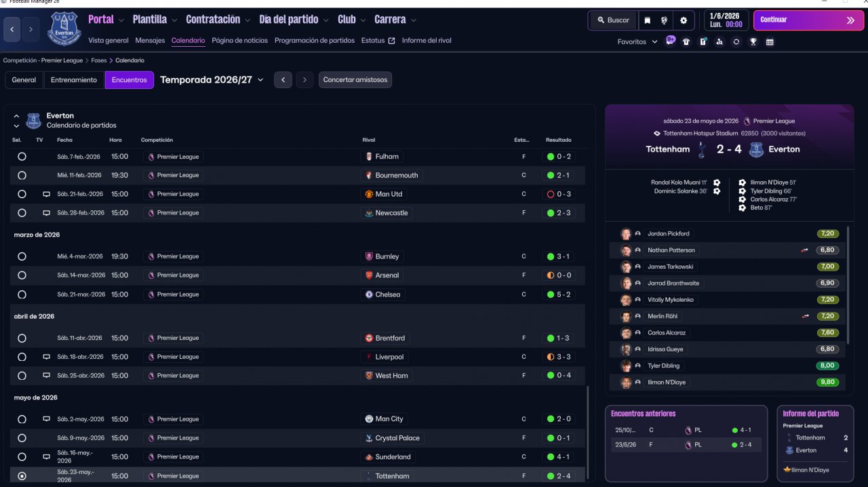Image resolution: width=868 pixels, height=487 pixels.
Task: Click TV icon on Liverpool fixture row
Action: point(46,357)
